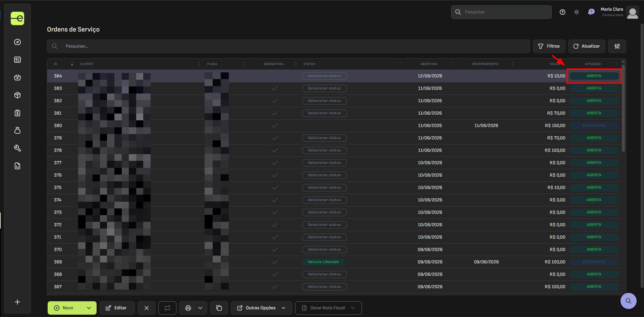Screen dimensions: 644x317
Task: Open the financial clipboard sidebar icon
Action: click(x=17, y=113)
